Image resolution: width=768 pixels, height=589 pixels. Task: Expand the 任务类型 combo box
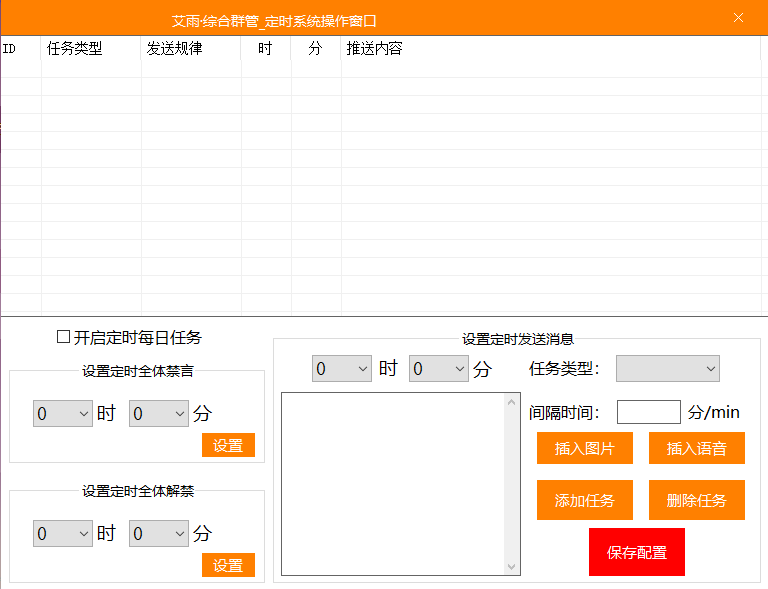click(x=667, y=369)
